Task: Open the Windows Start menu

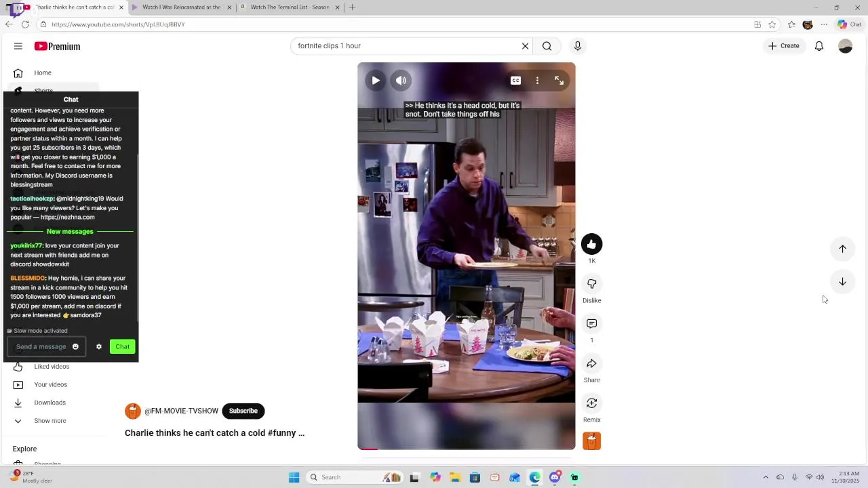Action: point(294,477)
